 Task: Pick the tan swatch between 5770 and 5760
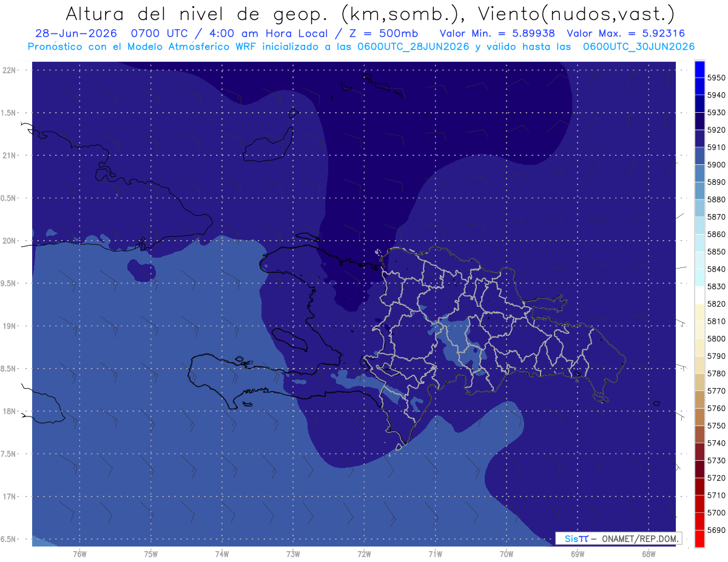point(699,400)
